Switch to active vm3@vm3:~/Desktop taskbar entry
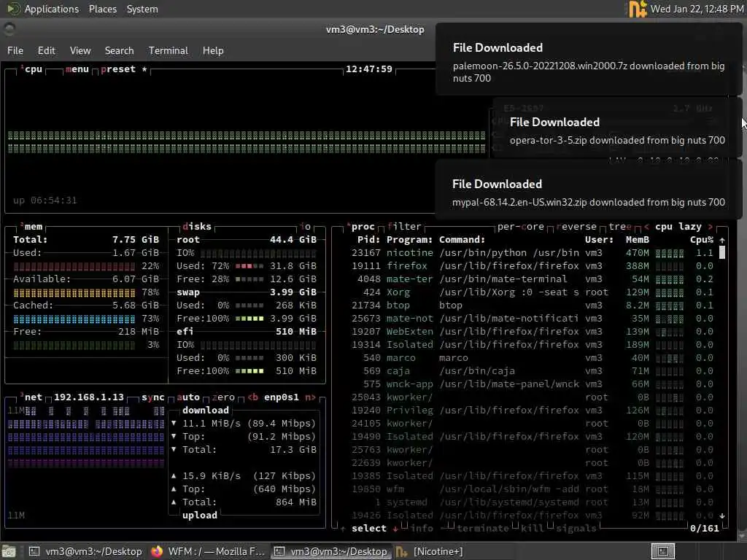This screenshot has width=747, height=560. pos(330,551)
